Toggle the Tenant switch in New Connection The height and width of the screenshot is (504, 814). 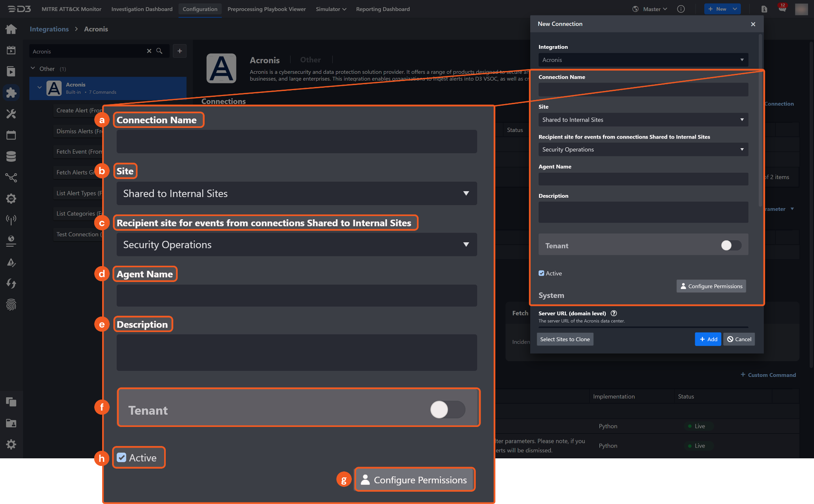point(731,245)
